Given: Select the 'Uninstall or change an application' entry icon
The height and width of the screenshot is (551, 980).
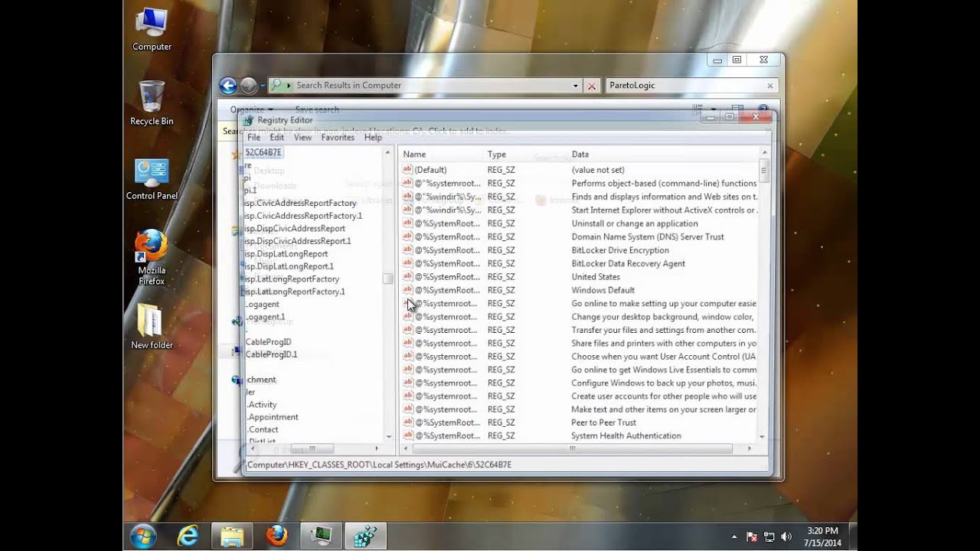Looking at the screenshot, I should pos(407,223).
